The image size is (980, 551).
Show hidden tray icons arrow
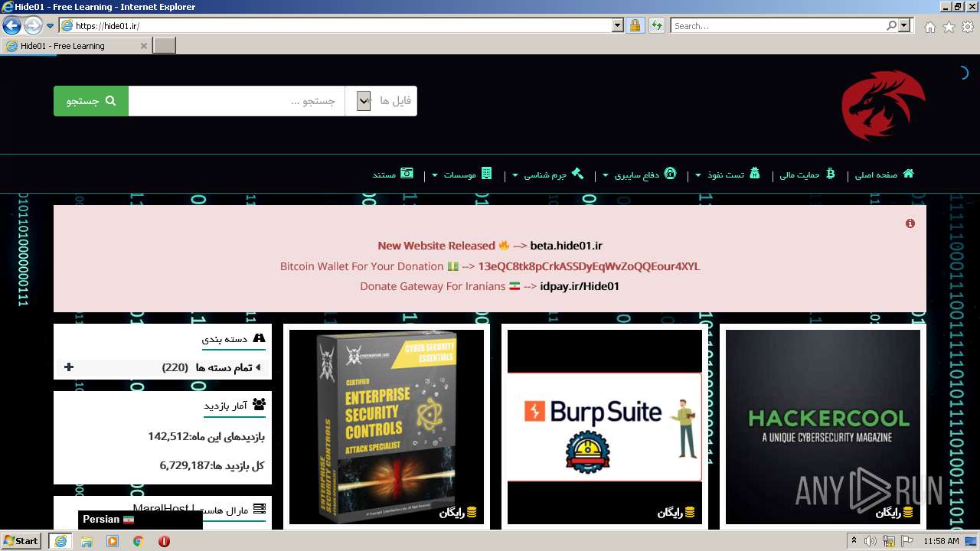coord(854,541)
